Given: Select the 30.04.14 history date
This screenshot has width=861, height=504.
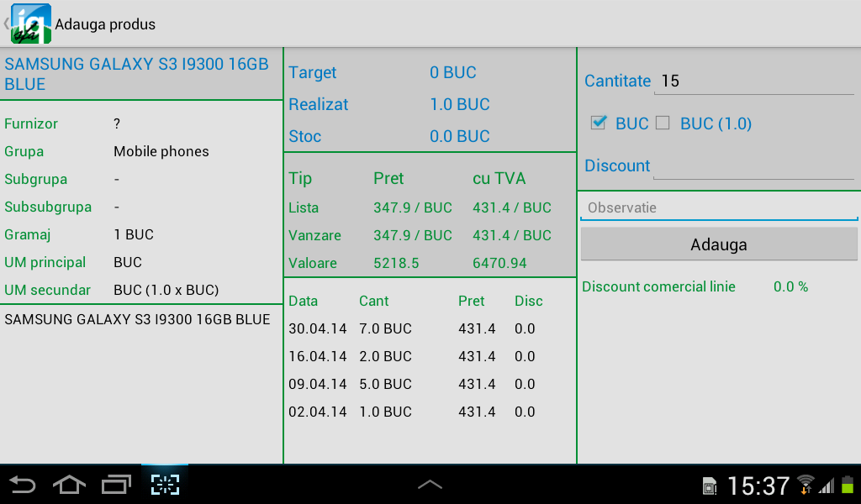Looking at the screenshot, I should pyautogui.click(x=317, y=328).
